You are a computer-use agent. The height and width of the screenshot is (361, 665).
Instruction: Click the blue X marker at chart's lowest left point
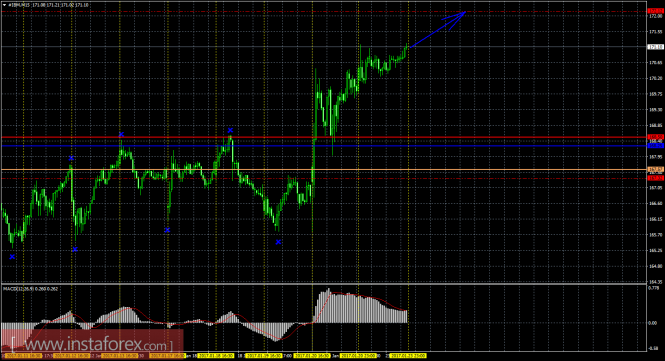[x=12, y=257]
